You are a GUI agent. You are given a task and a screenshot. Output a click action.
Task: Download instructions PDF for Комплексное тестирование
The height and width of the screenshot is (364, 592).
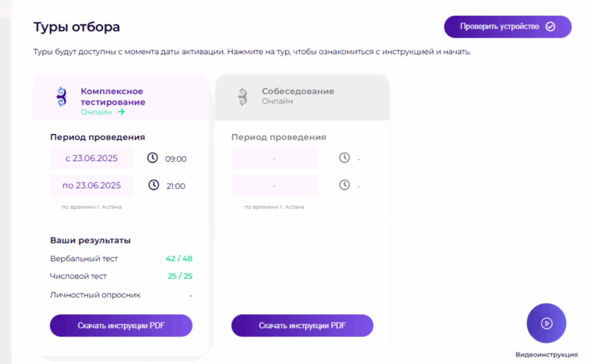121,325
